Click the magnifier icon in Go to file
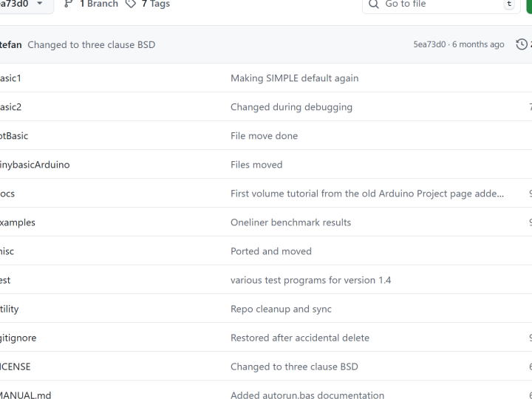 click(x=374, y=4)
